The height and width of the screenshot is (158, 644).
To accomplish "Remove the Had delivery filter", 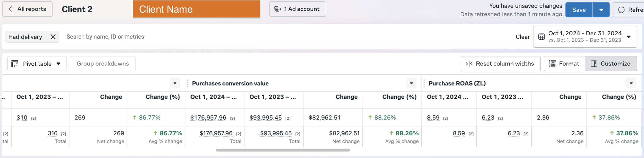I will [x=53, y=37].
